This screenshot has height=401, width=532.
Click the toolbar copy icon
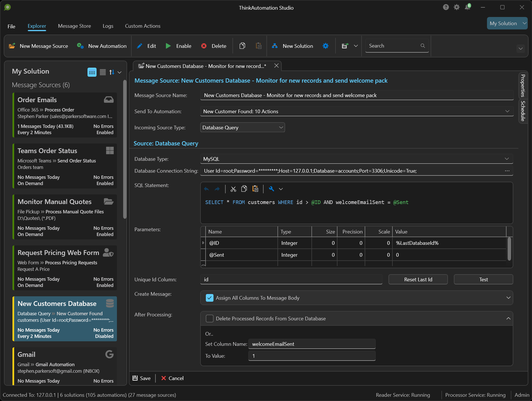[242, 46]
